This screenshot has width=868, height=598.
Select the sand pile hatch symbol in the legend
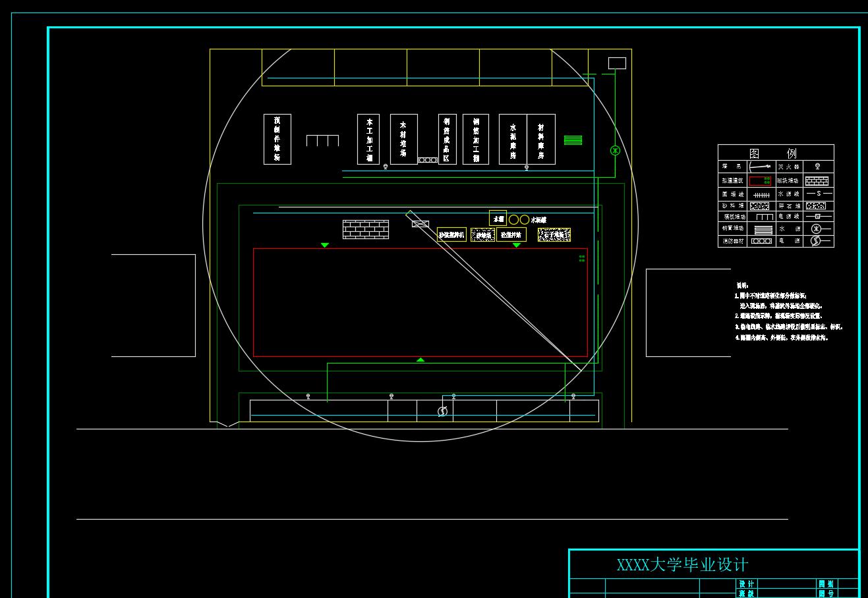759,205
